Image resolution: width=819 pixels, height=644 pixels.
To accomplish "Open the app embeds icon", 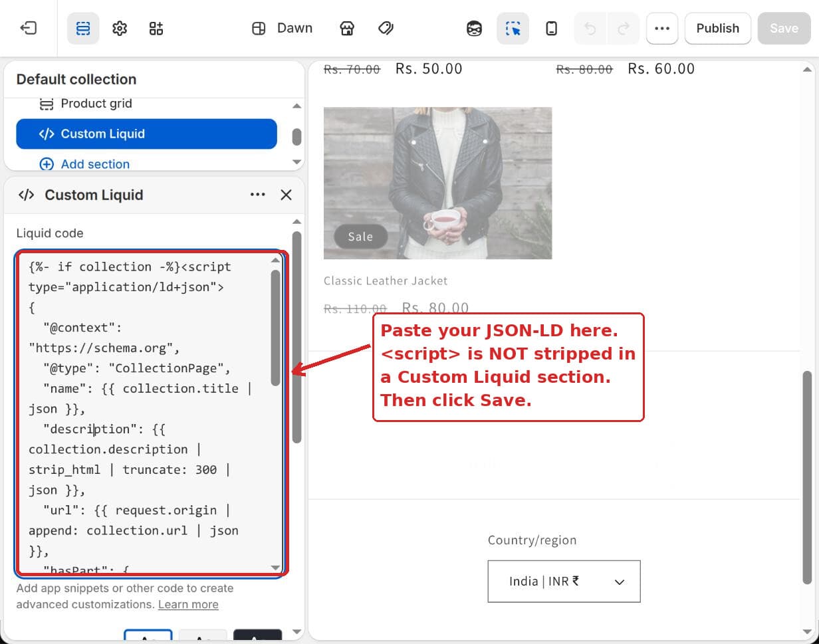I will [x=156, y=29].
